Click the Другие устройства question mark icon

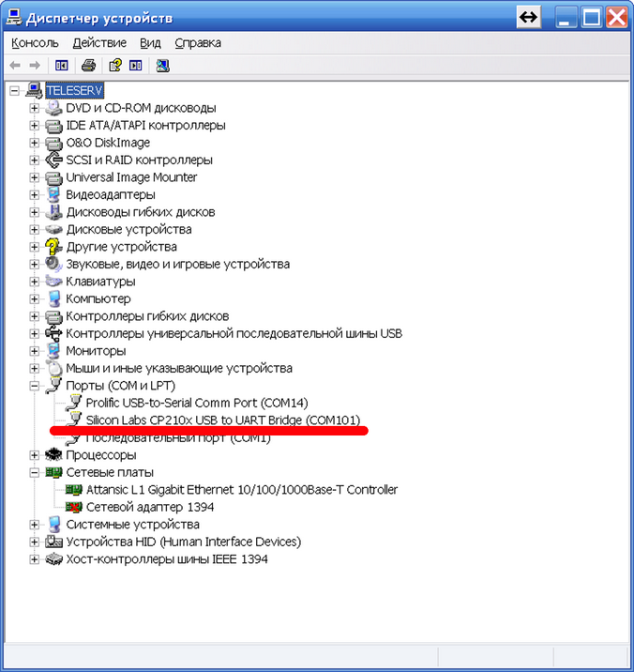53,247
